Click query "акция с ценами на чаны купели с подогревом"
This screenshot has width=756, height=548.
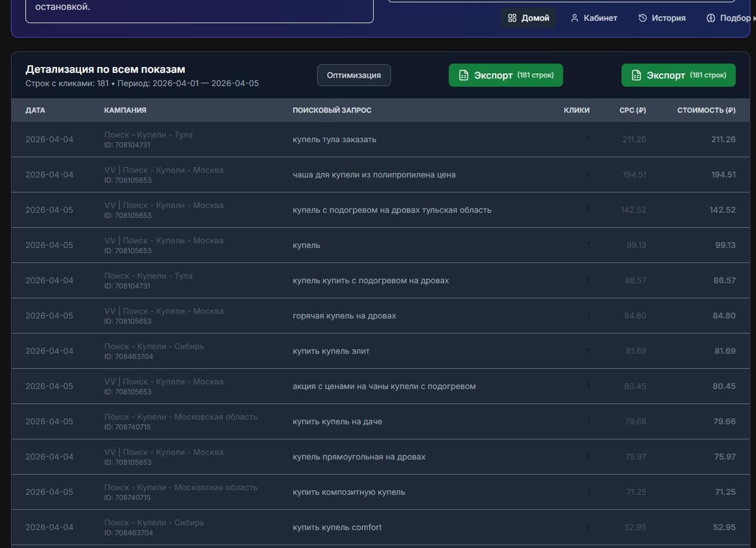(384, 386)
